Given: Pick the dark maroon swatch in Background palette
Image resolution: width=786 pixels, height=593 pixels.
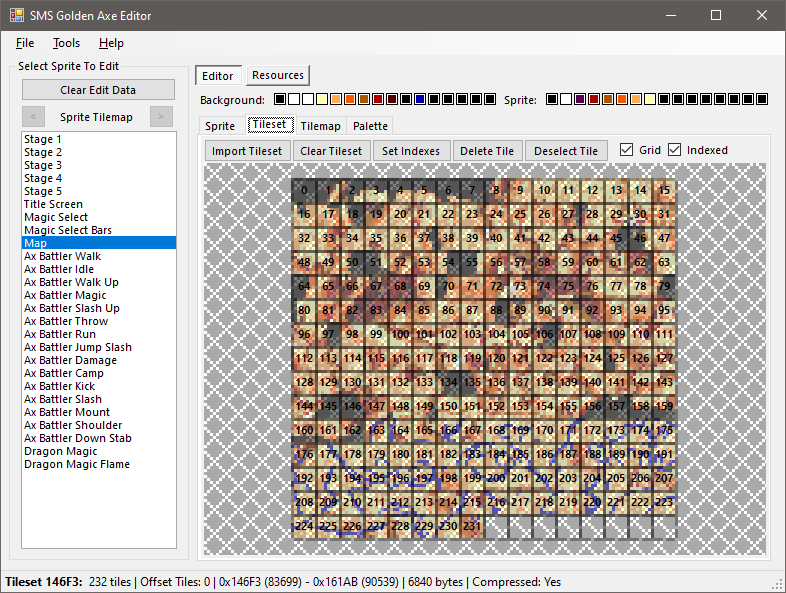Looking at the screenshot, I should tap(392, 99).
